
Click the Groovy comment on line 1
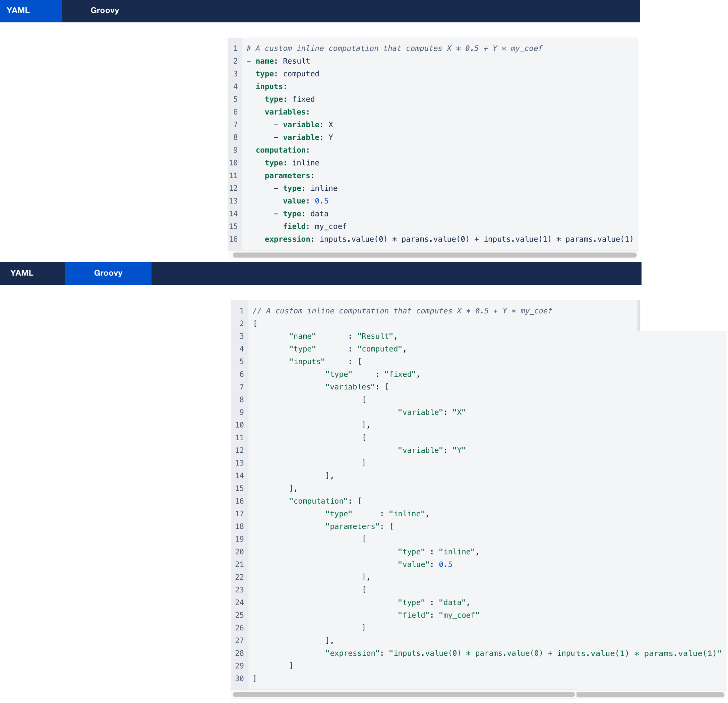click(x=402, y=311)
